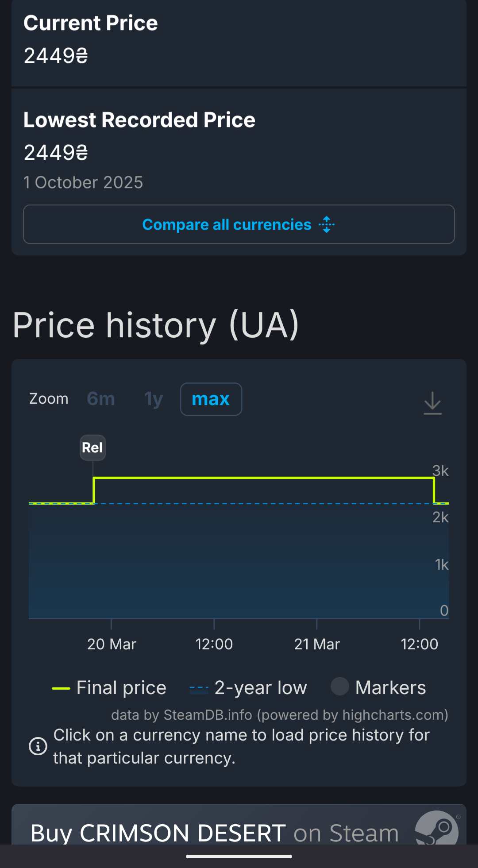Image resolution: width=478 pixels, height=868 pixels.
Task: Tap the Markers legend circle icon
Action: pyautogui.click(x=340, y=687)
